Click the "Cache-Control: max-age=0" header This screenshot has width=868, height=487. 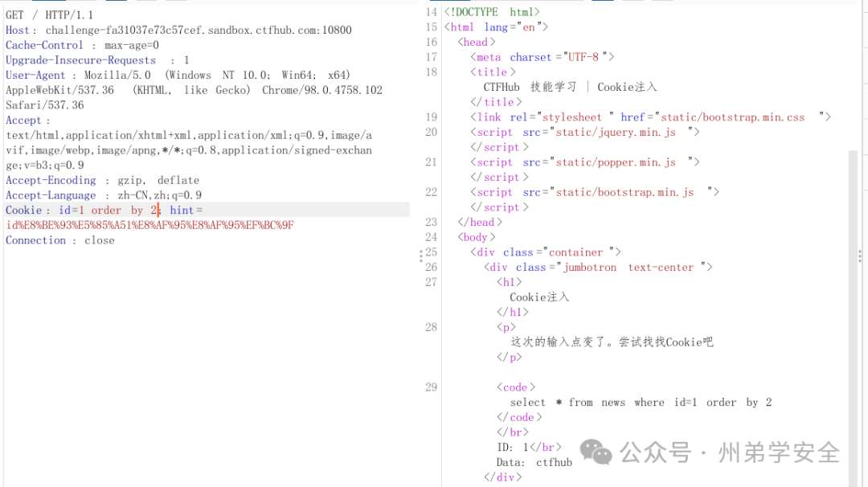point(82,45)
